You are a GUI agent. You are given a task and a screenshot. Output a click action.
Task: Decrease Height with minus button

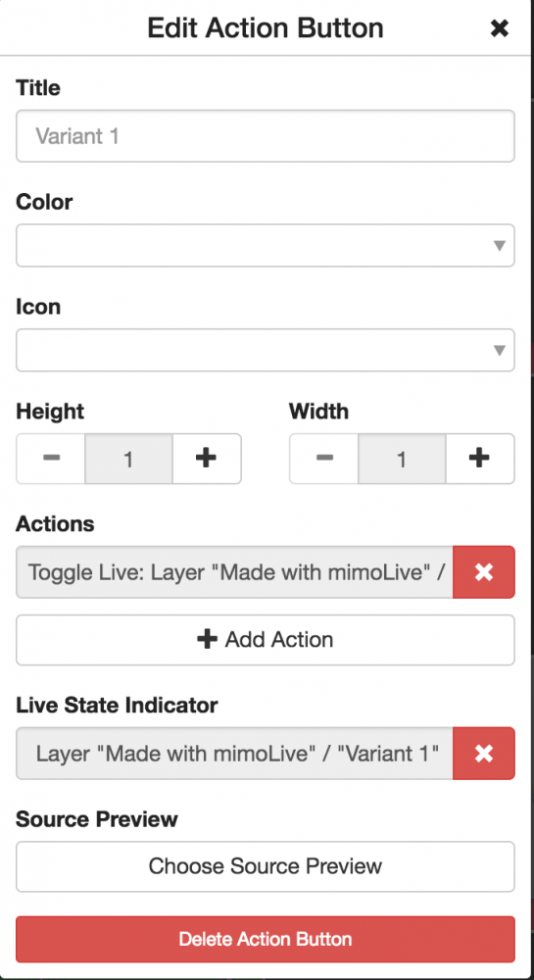click(51, 459)
